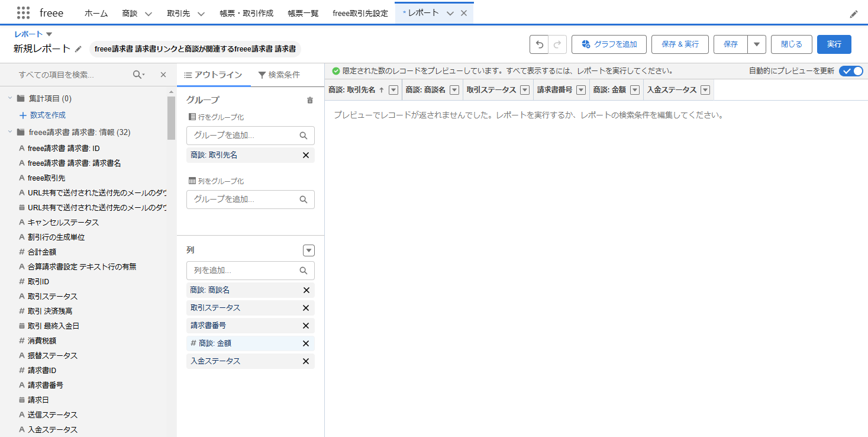
Task: Open the app launcher grid icon
Action: pyautogui.click(x=24, y=13)
